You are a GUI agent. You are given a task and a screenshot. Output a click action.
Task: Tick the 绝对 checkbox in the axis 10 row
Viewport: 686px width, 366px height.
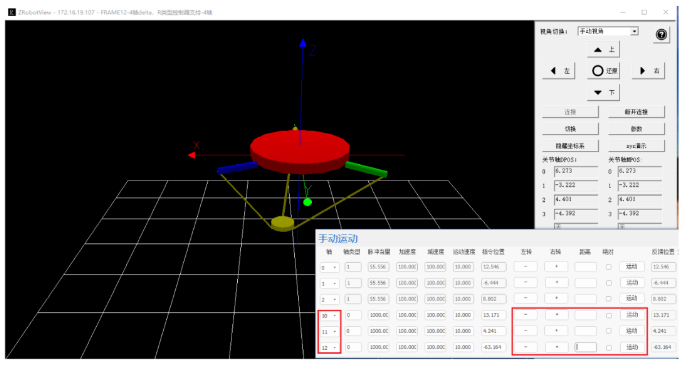pyautogui.click(x=609, y=315)
